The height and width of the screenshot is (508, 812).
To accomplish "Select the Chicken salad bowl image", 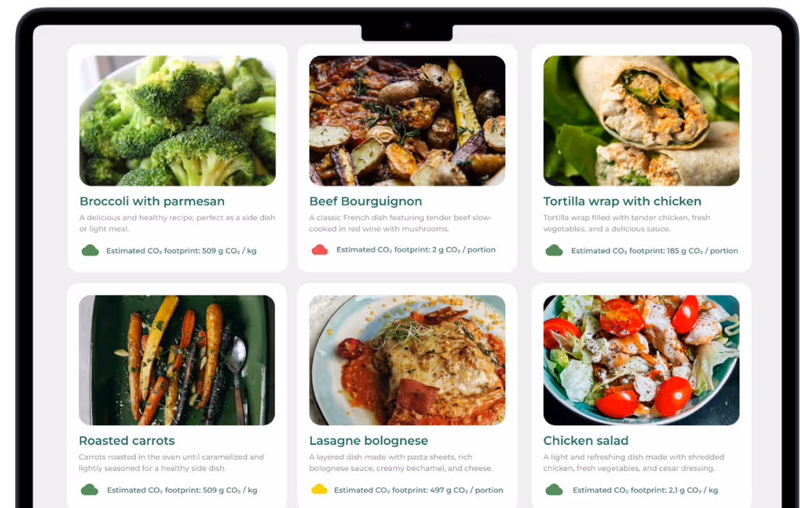I will pyautogui.click(x=641, y=360).
